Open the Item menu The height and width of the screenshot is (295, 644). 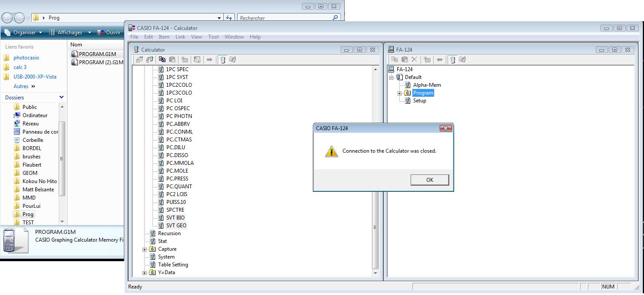pyautogui.click(x=164, y=37)
